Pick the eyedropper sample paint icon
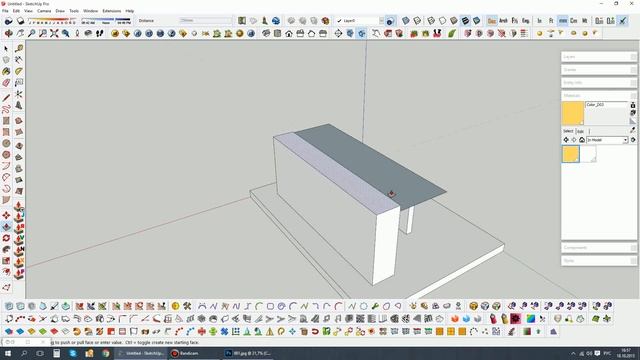 tap(633, 130)
